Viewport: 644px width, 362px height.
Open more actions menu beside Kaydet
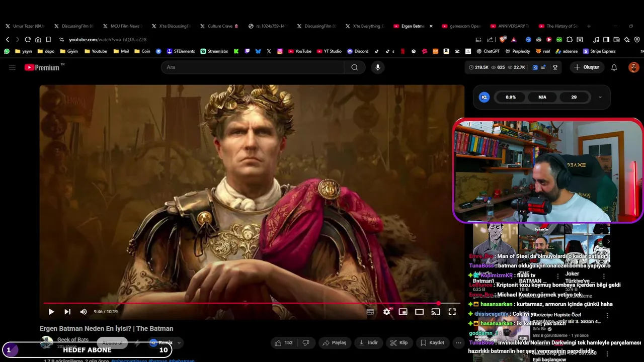coord(458,343)
